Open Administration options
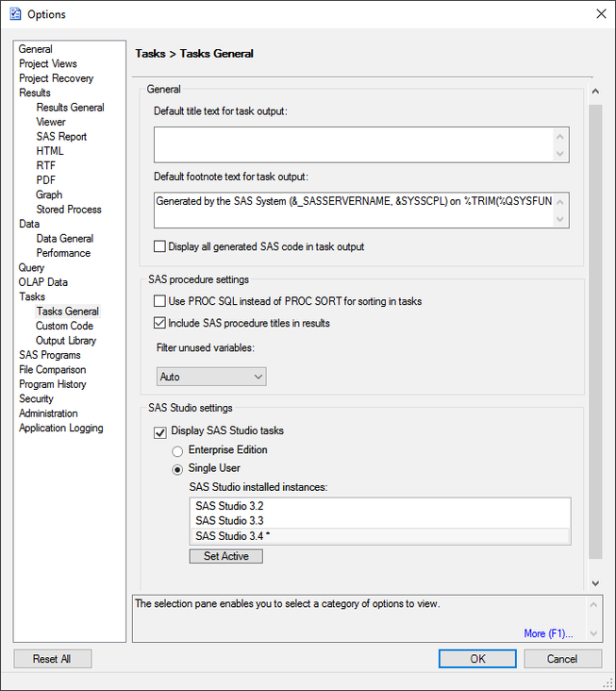This screenshot has height=691, width=616. [x=48, y=413]
